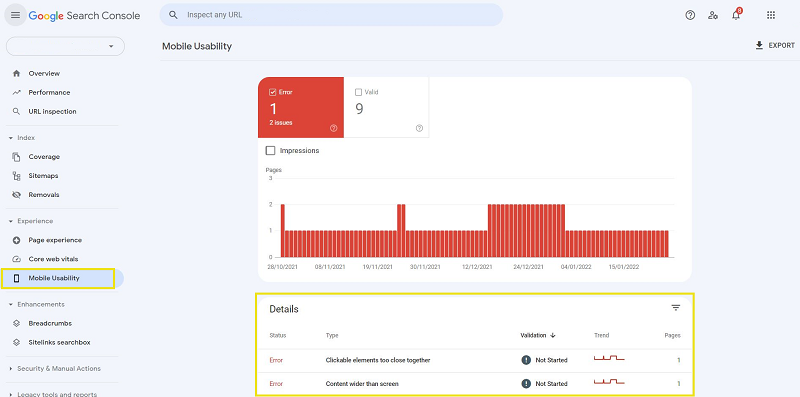Open the Google apps grid
The image size is (800, 397).
click(771, 15)
